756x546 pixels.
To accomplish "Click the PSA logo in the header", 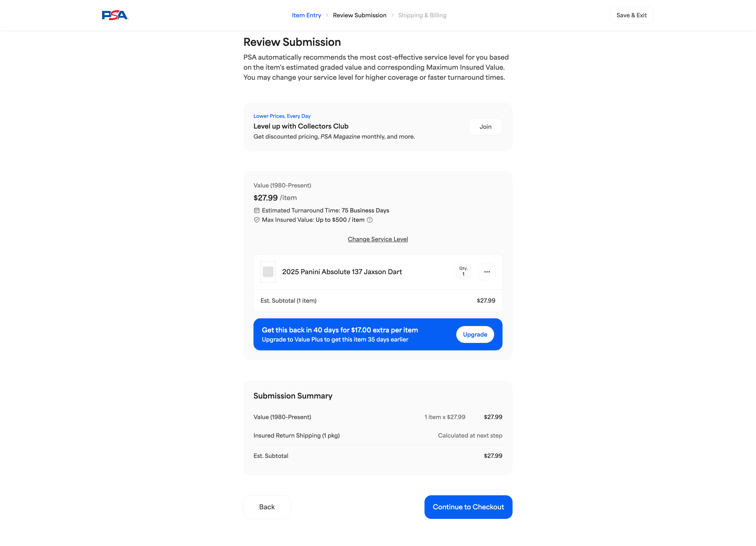I will point(115,15).
